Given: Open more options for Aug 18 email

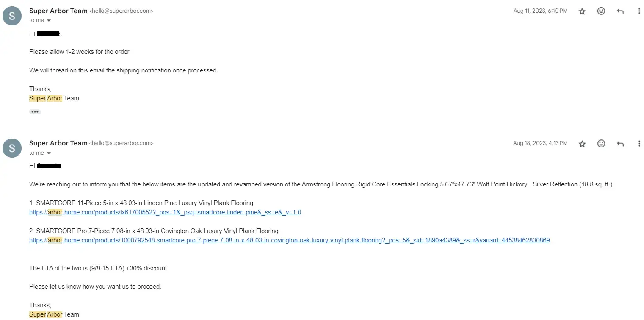Looking at the screenshot, I should 639,144.
